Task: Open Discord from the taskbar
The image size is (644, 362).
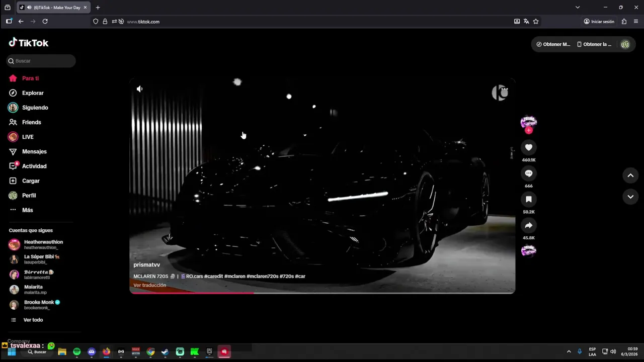Action: [x=92, y=352]
